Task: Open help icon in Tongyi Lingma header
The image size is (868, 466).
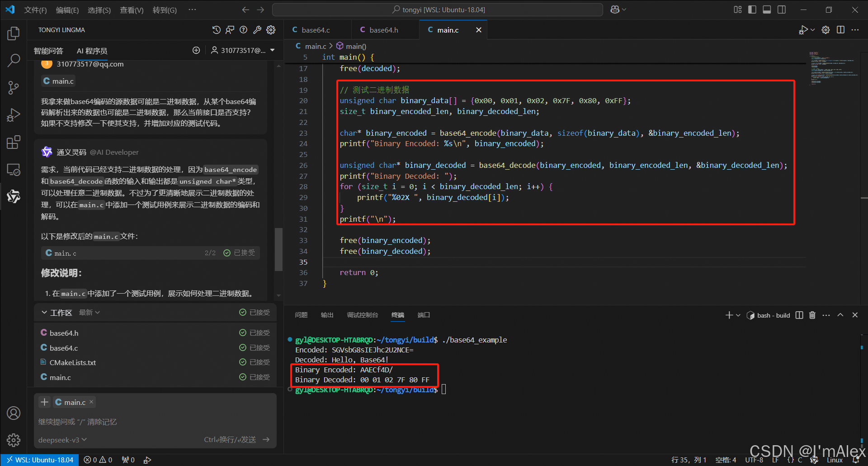Action: pos(244,30)
